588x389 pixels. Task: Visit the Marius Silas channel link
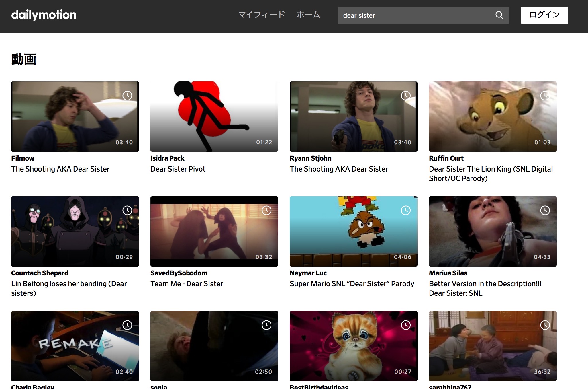(448, 273)
